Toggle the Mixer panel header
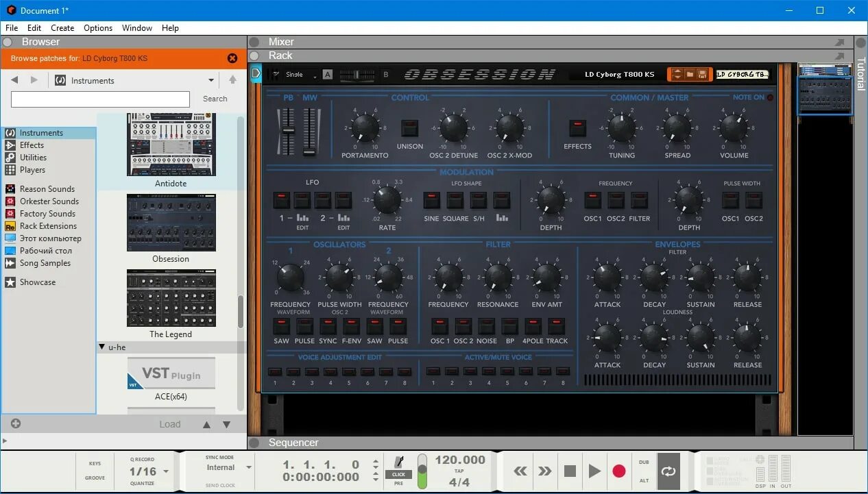 point(551,42)
